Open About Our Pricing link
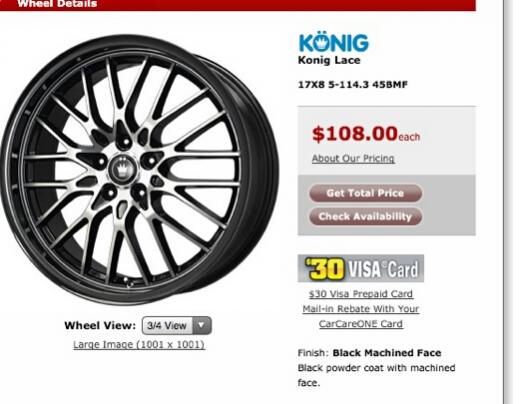526x404 pixels. tap(353, 158)
